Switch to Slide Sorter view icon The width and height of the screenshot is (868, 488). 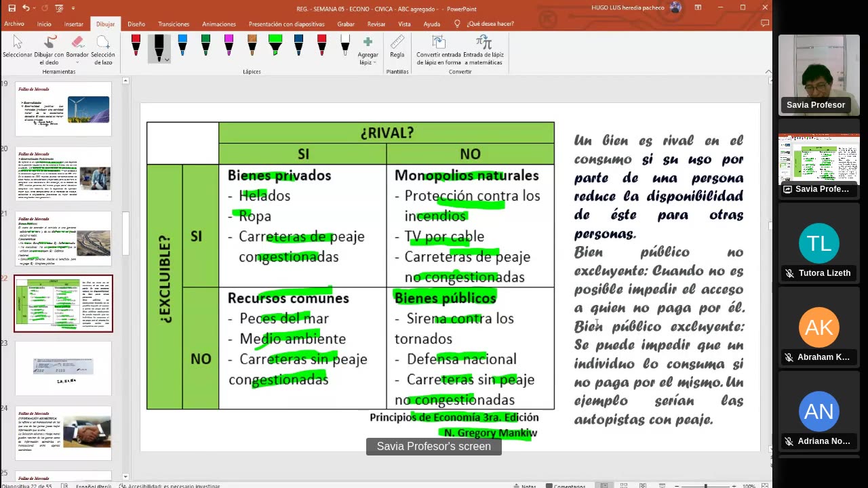623,485
